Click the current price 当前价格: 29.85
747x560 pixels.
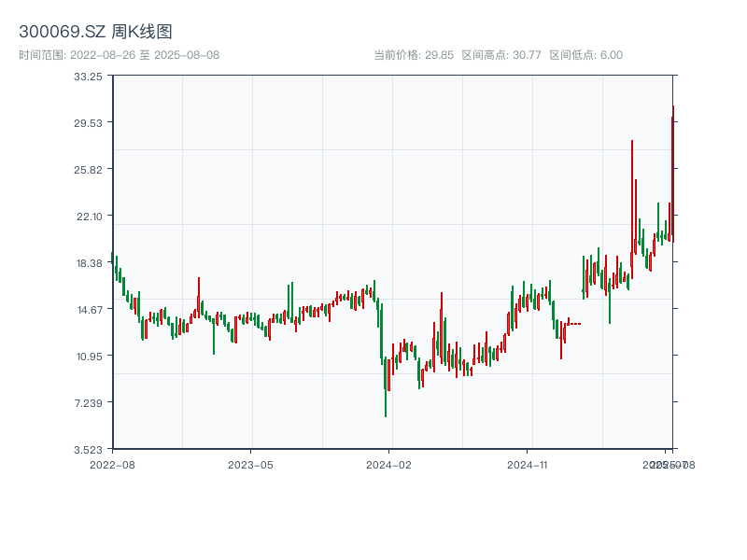[414, 55]
